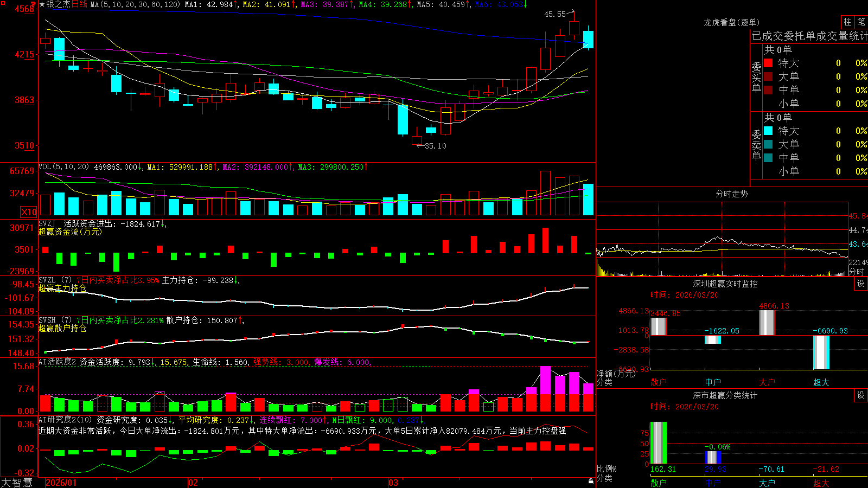The width and height of the screenshot is (868, 488).
Task: Click the AI活跃度2 indicator label
Action: pos(58,362)
